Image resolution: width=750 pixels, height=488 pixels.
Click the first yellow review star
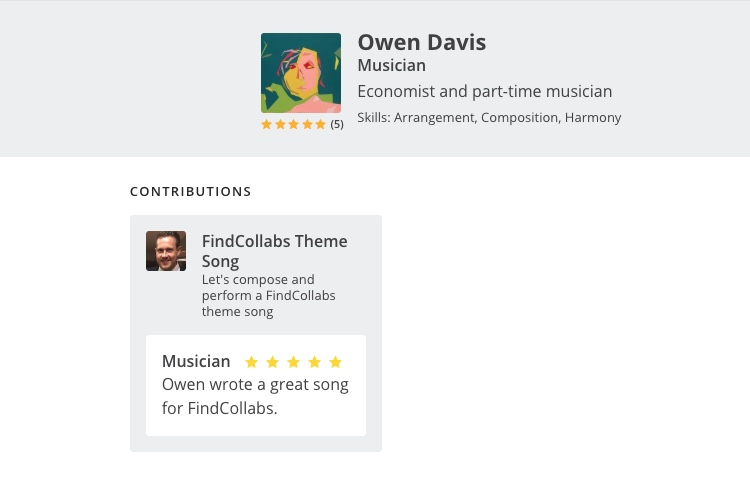(252, 362)
